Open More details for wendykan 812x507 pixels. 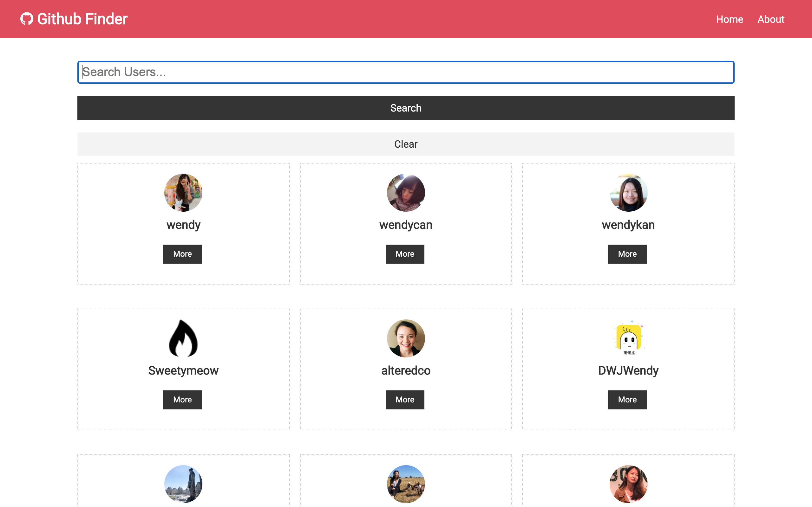(627, 254)
